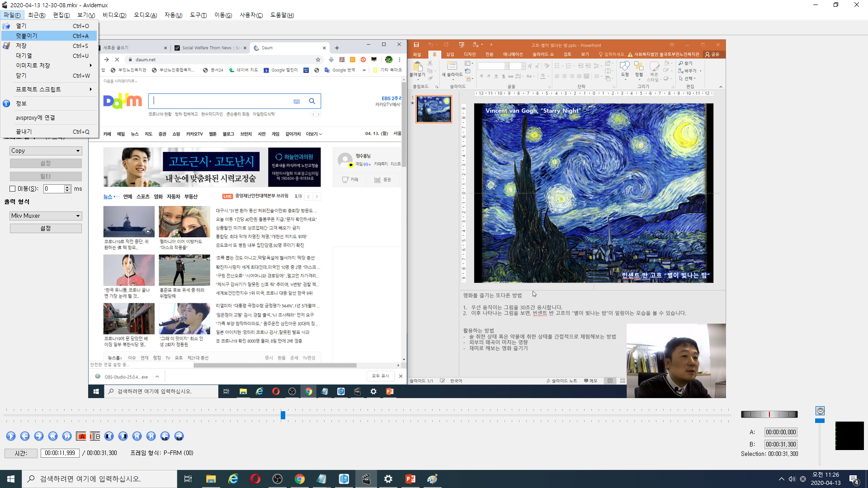Open the 비디오(D) menu
The width and height of the screenshot is (868, 488).
[114, 15]
